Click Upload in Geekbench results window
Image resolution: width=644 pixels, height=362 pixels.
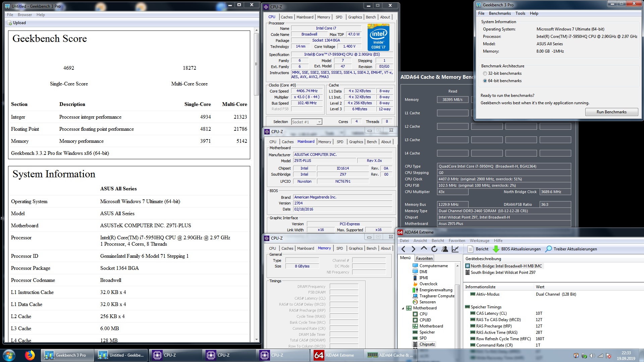(x=16, y=23)
